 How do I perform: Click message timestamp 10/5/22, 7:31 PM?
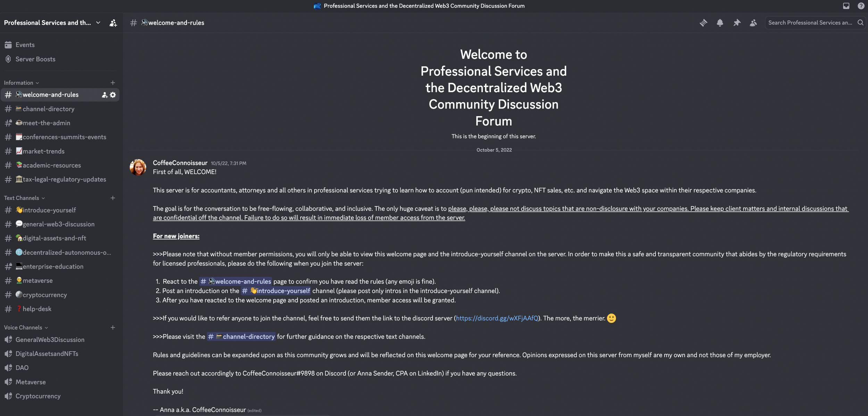tap(228, 163)
